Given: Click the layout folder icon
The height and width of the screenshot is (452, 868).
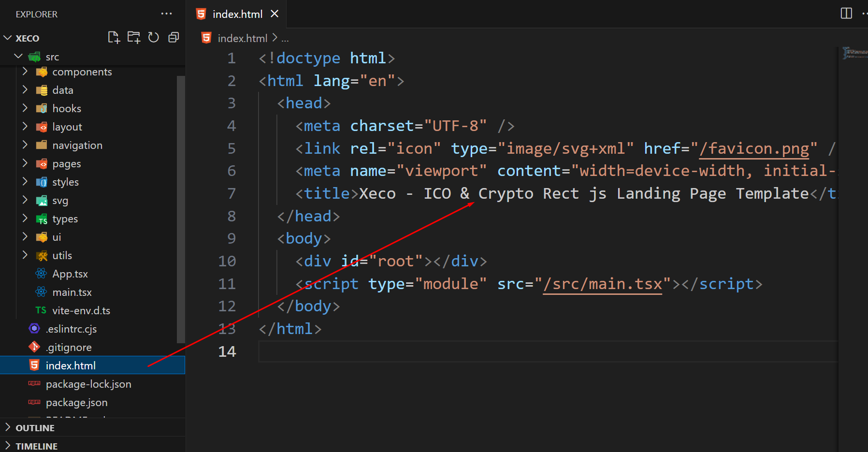Looking at the screenshot, I should tap(42, 127).
